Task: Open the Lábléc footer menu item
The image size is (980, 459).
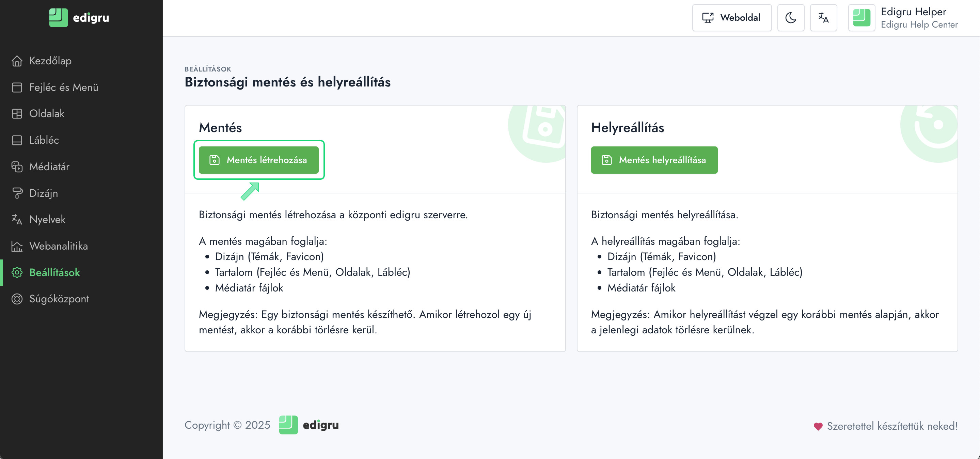Action: coord(44,140)
